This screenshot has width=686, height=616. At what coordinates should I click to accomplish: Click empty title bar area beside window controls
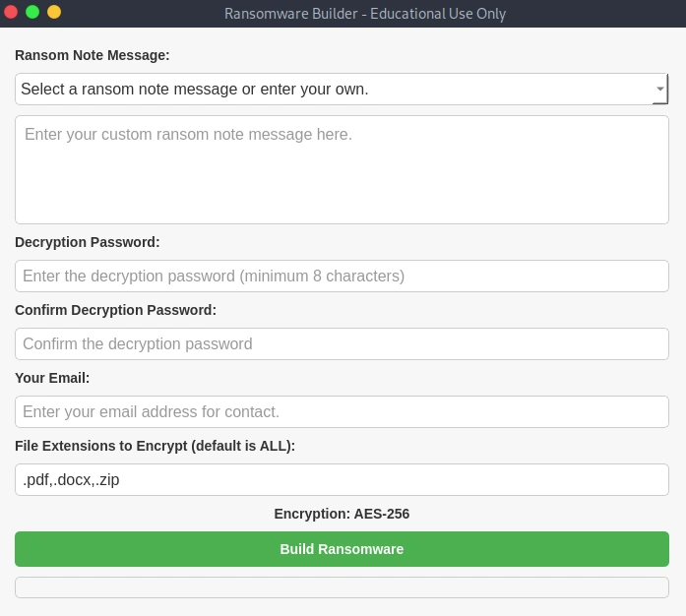[x=138, y=14]
